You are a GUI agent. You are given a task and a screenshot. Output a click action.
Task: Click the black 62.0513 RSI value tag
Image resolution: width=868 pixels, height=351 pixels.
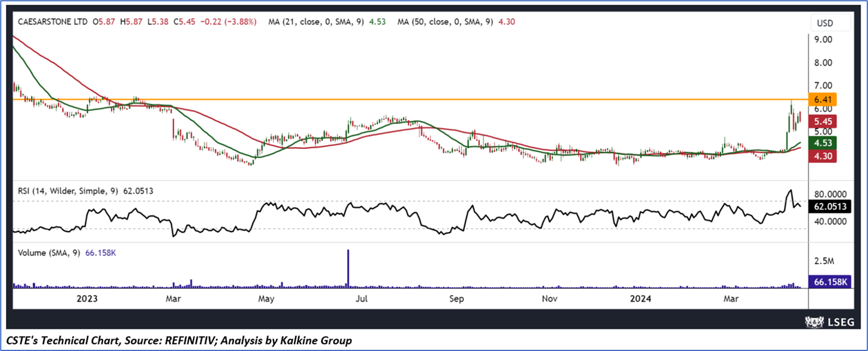(x=830, y=207)
